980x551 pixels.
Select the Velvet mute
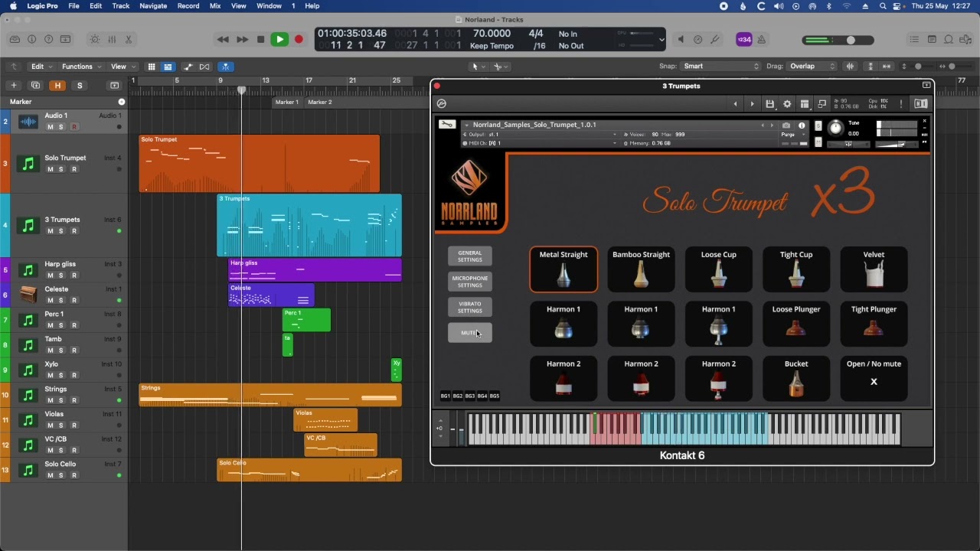(874, 269)
